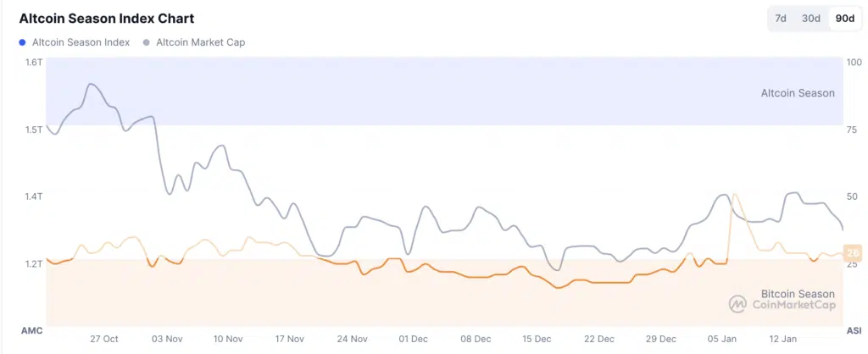Switch to the 30d time range

click(x=811, y=19)
